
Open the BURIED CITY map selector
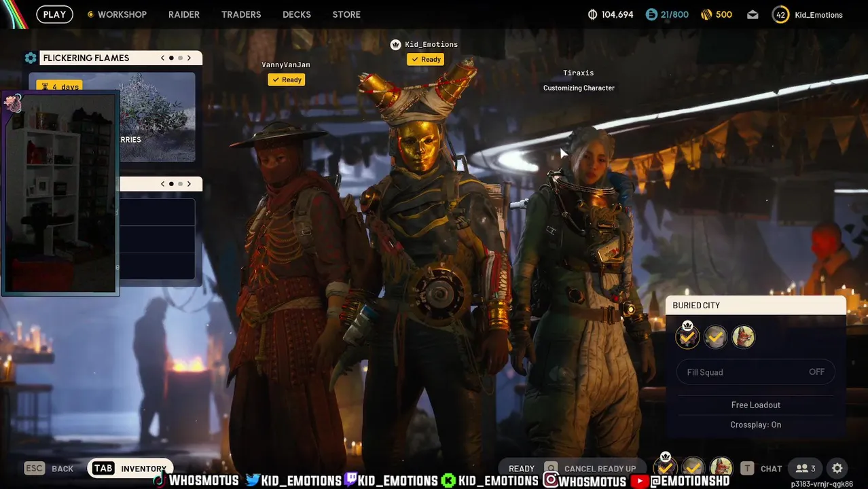coord(756,305)
